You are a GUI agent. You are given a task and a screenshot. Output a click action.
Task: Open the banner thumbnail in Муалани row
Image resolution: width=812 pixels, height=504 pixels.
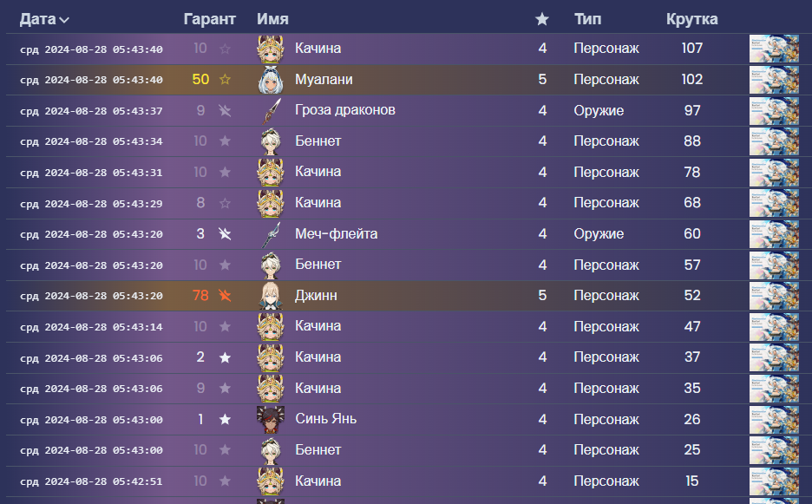(x=774, y=80)
